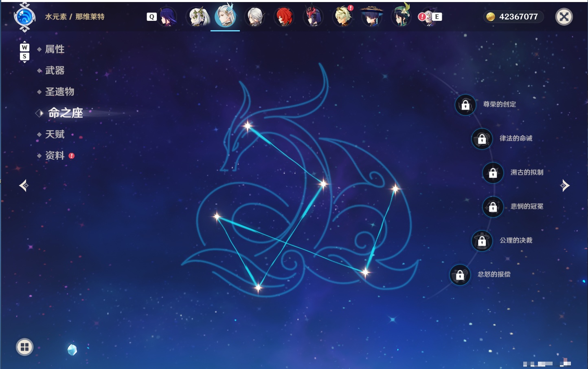The height and width of the screenshot is (369, 588).
Task: Click the Hydro element emblem icon
Action: click(x=24, y=17)
